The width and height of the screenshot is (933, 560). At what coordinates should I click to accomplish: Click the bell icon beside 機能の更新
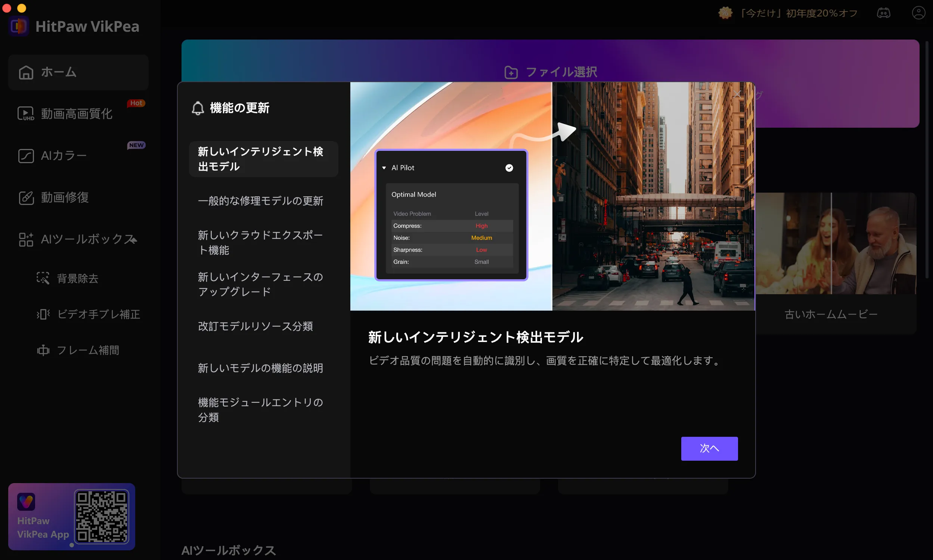pos(198,108)
